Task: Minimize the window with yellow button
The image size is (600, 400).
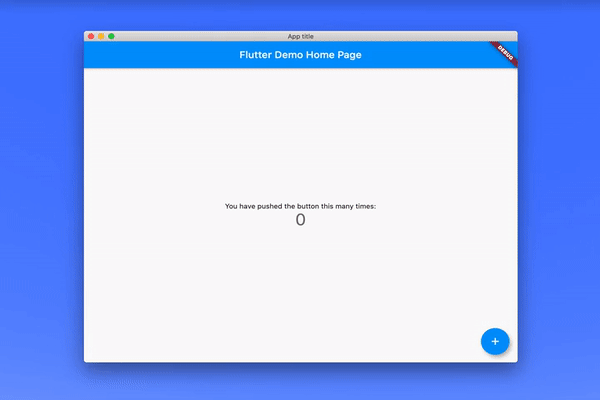Action: pos(101,36)
